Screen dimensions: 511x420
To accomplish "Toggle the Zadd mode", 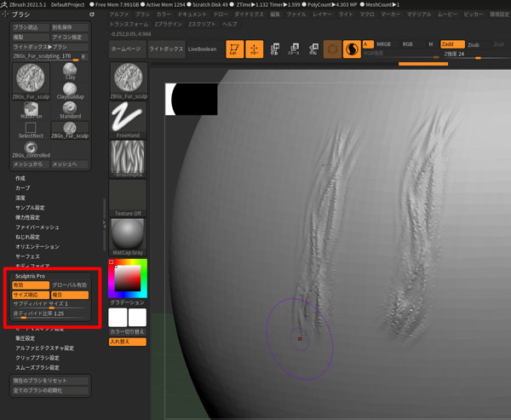I will (x=453, y=44).
